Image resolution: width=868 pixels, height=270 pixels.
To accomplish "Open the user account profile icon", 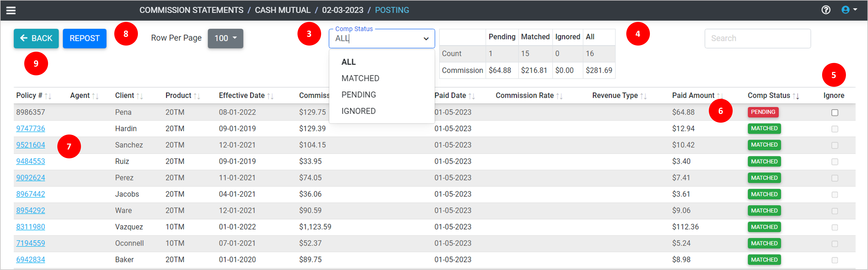I will tap(845, 10).
